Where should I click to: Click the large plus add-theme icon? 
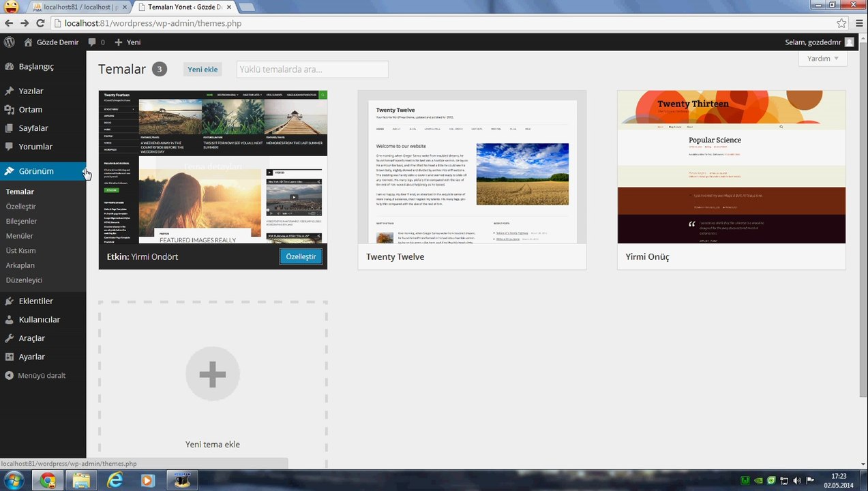213,374
